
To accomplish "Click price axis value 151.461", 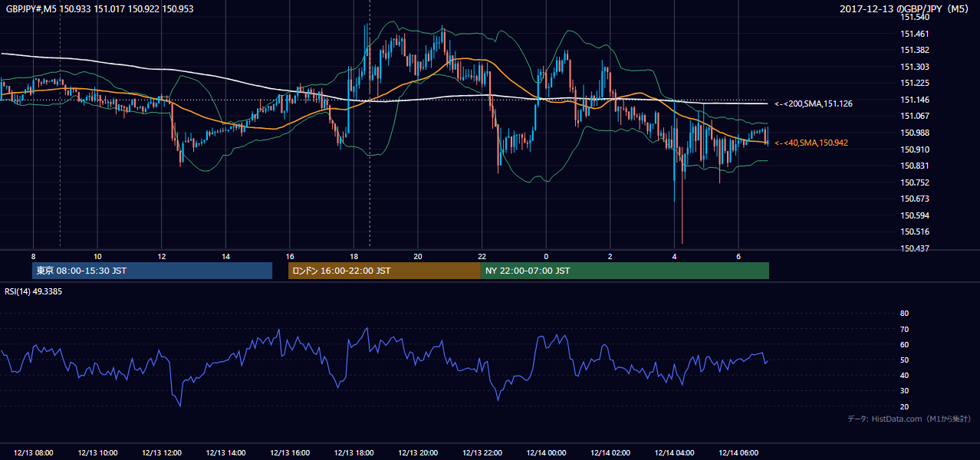I will tap(915, 34).
